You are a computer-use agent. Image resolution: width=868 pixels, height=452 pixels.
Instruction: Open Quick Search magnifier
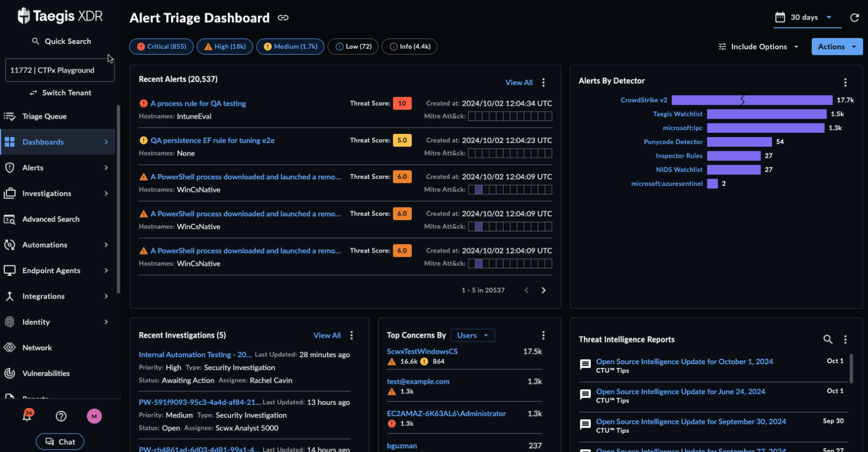pyautogui.click(x=35, y=41)
